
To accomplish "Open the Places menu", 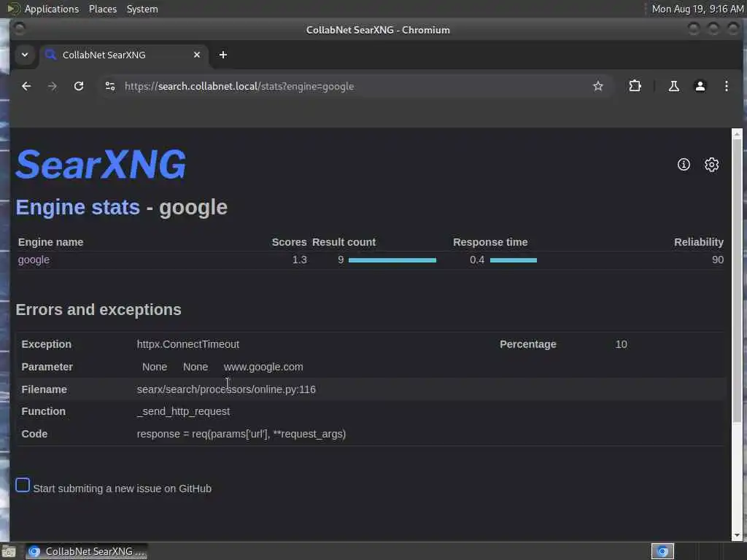I will click(x=103, y=9).
